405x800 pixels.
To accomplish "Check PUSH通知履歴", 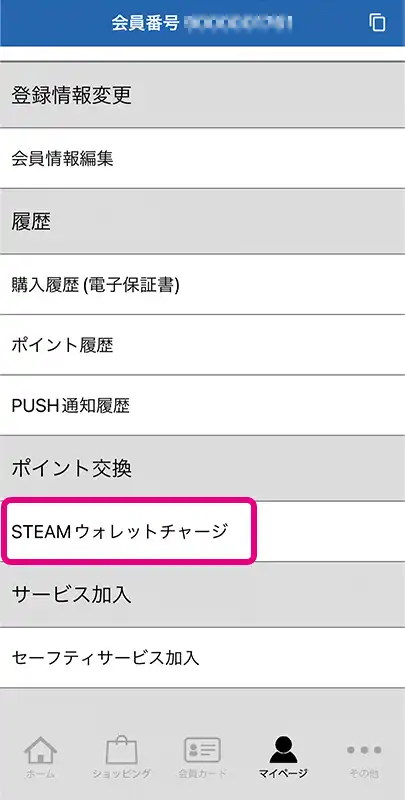I will coord(202,405).
